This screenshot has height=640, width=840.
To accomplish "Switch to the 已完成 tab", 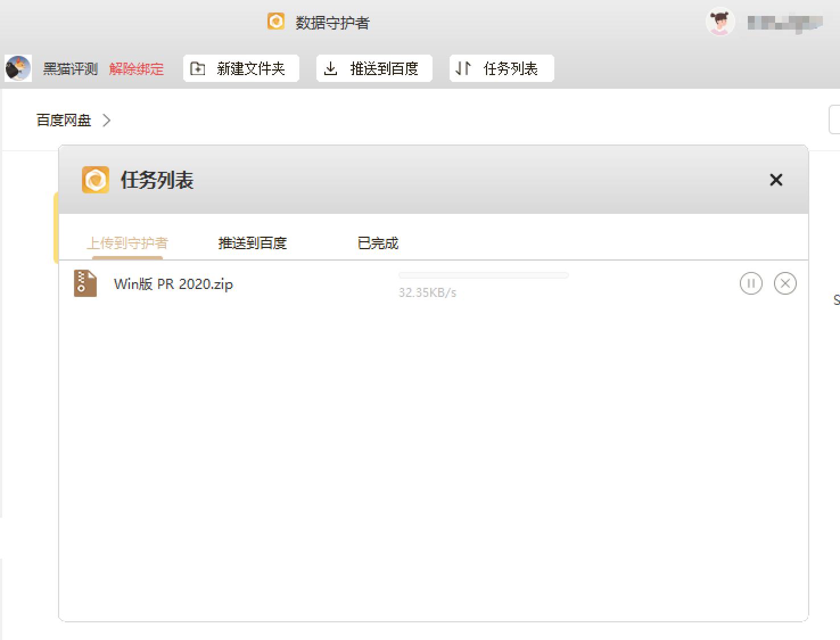I will pyautogui.click(x=377, y=243).
